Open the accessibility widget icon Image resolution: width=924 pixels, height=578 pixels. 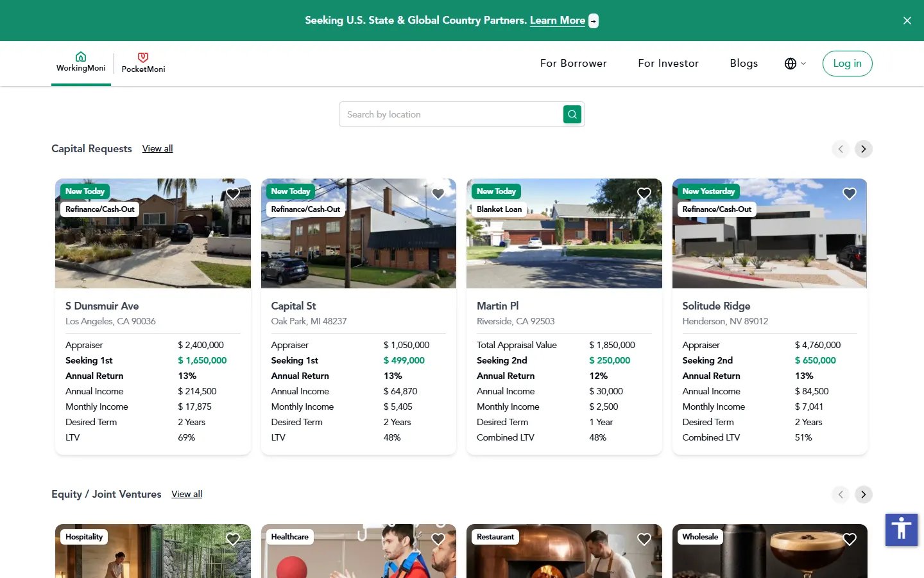(x=902, y=530)
